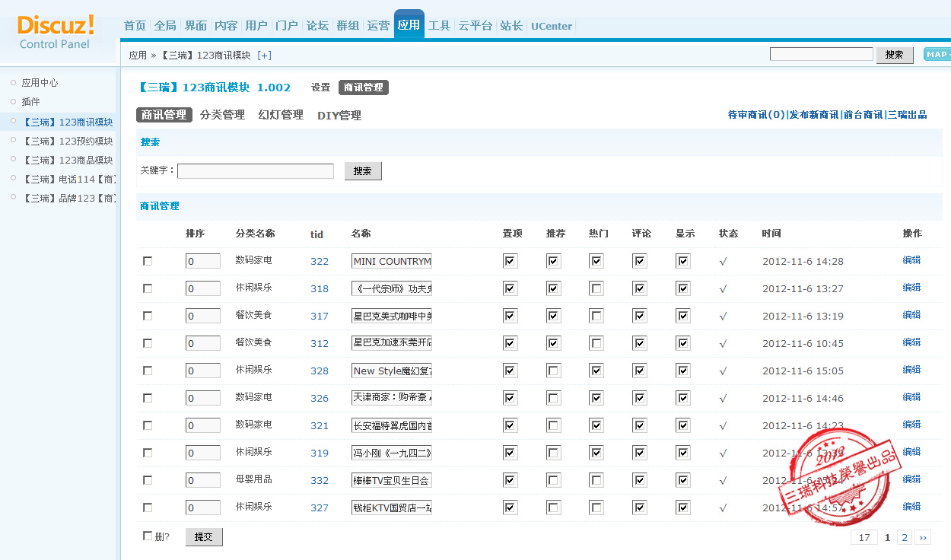Tick the 删? delete-all checkbox
This screenshot has width=951, height=560.
coord(148,536)
